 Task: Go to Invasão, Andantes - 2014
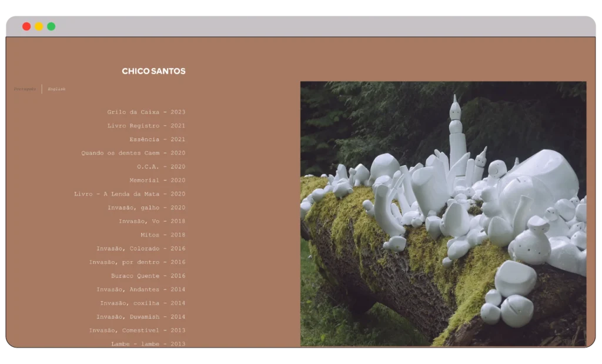pyautogui.click(x=141, y=289)
